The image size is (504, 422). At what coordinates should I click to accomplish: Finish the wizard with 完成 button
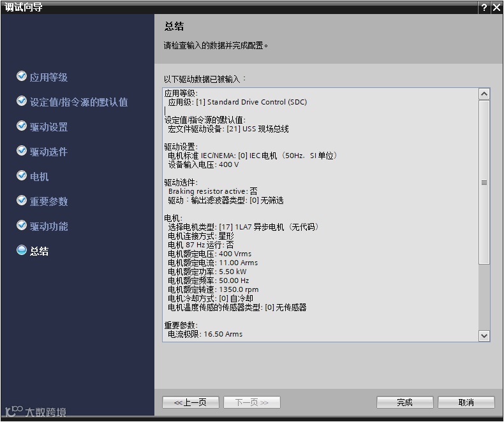pos(404,402)
